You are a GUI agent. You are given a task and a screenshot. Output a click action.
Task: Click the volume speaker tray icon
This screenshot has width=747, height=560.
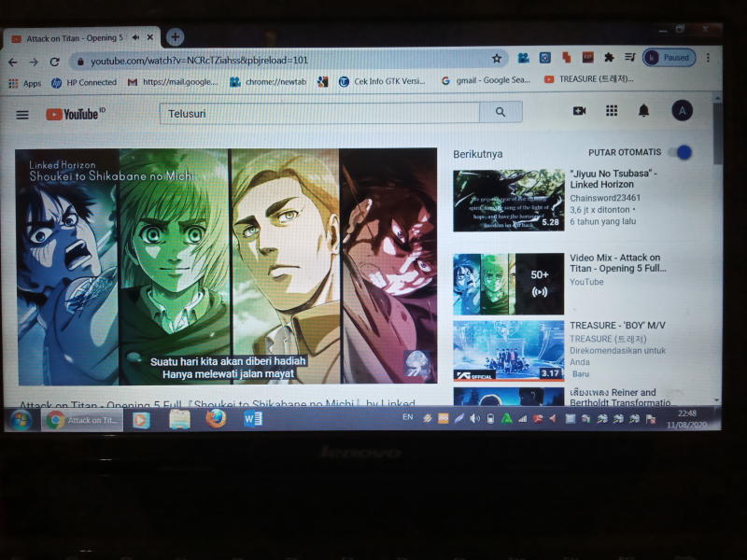point(475,418)
